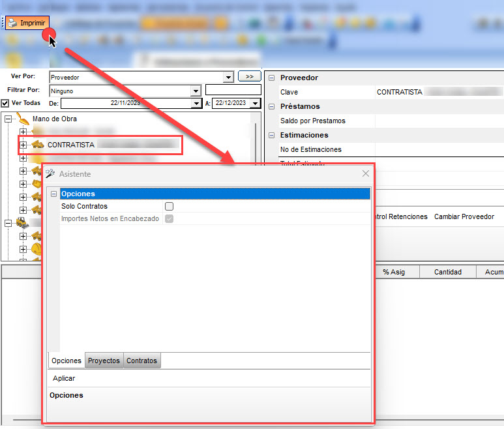
Task: Close the Asistente dialog
Action: click(x=366, y=174)
